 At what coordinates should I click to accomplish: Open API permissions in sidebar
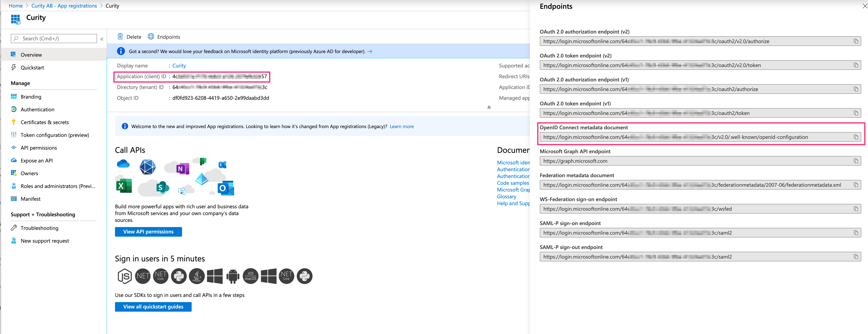(x=38, y=147)
